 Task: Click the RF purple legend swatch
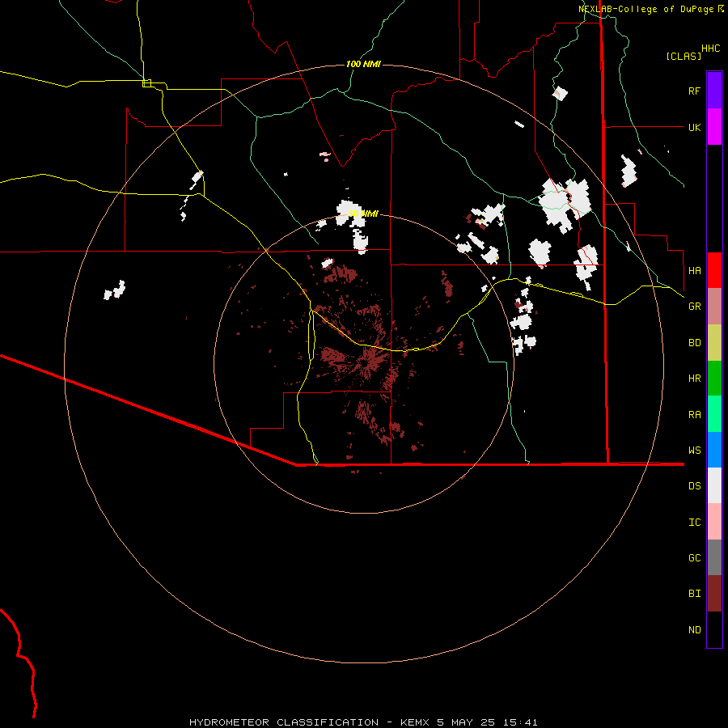pos(714,91)
